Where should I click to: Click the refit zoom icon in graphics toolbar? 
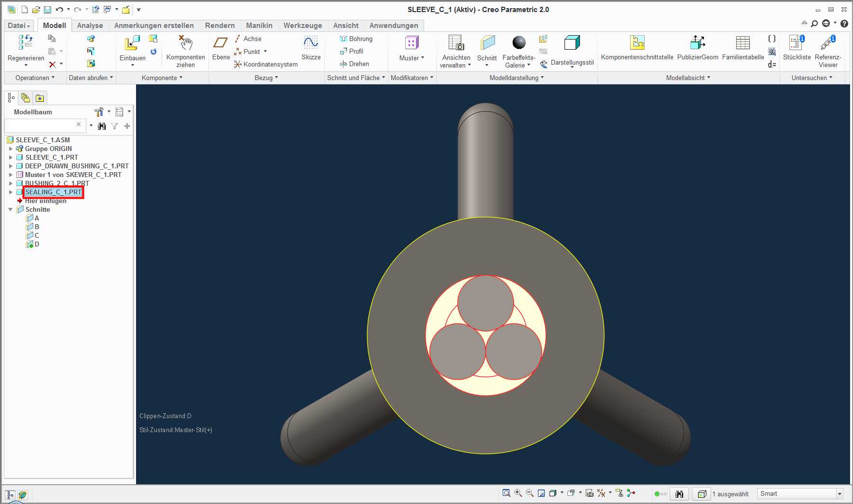[506, 493]
